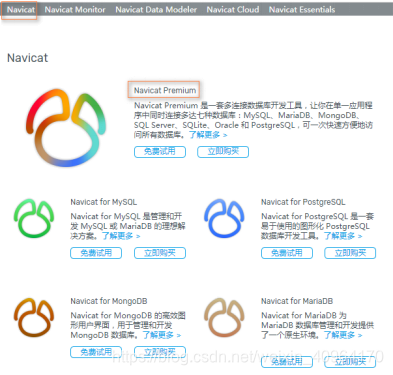Click the large Navicat page heading
This screenshot has height=375, width=393.
(27, 58)
